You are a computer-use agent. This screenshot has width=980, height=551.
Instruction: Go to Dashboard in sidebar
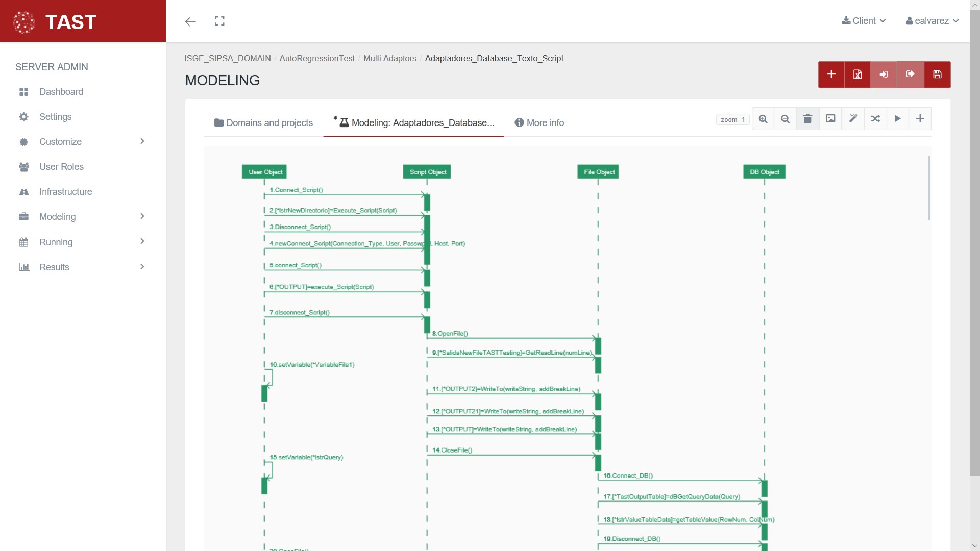[61, 92]
